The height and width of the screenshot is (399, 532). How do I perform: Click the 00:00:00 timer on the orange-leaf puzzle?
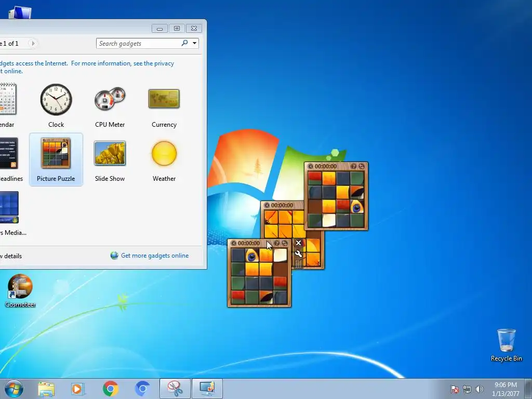(282, 205)
